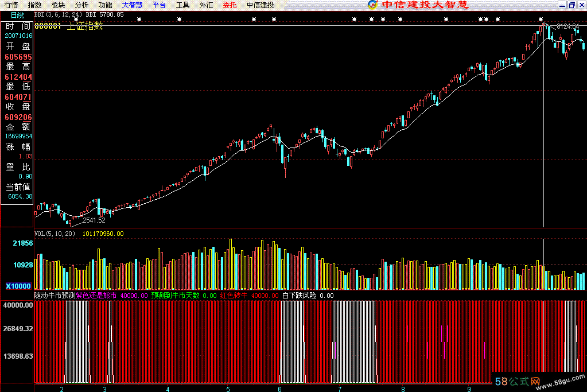Click the 白下跌风险 legend label
This screenshot has width=587, height=392.
299,296
